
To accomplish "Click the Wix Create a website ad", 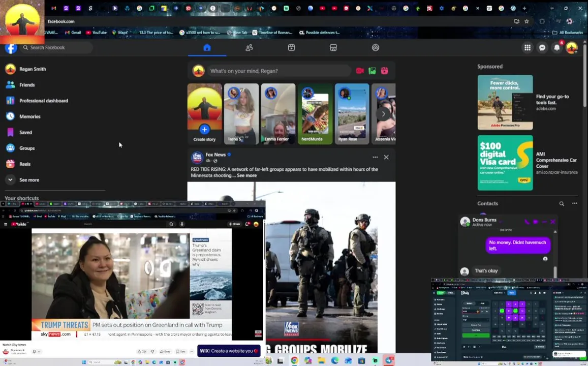I will 229,351.
